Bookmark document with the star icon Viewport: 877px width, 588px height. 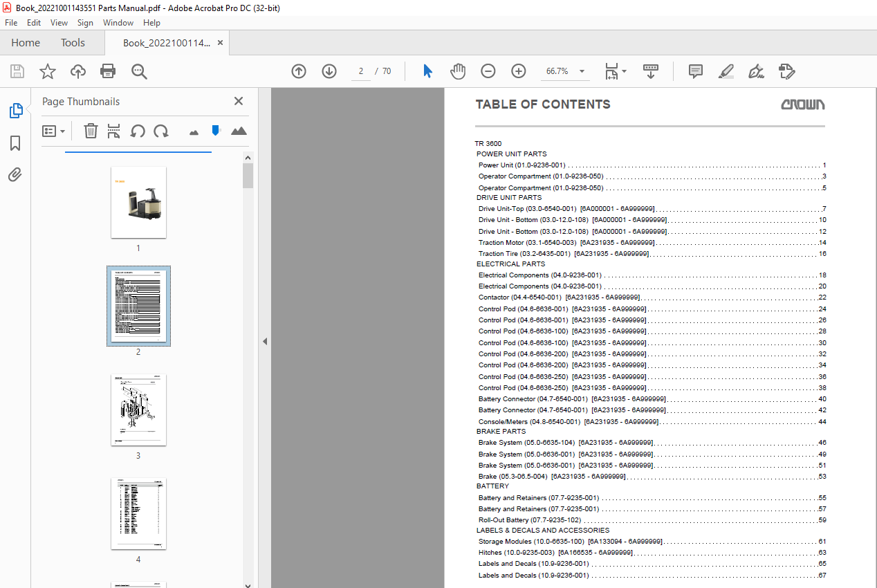click(48, 71)
